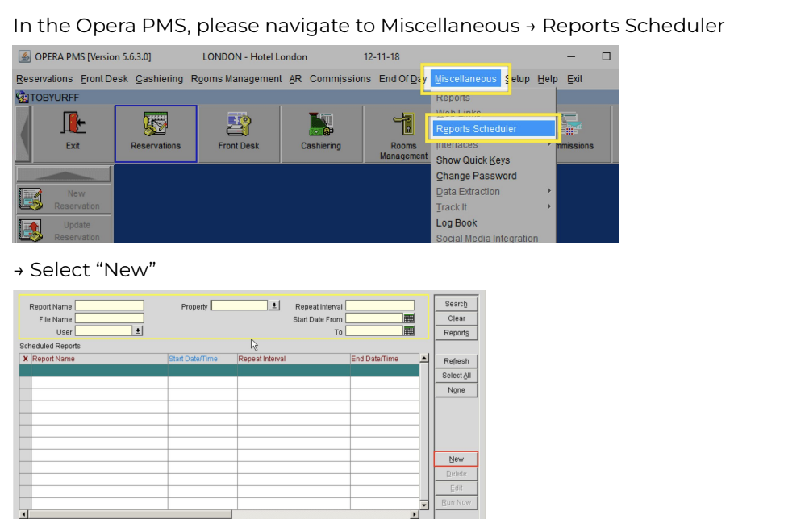Click the Refresh button
The image size is (805, 532).
(456, 360)
